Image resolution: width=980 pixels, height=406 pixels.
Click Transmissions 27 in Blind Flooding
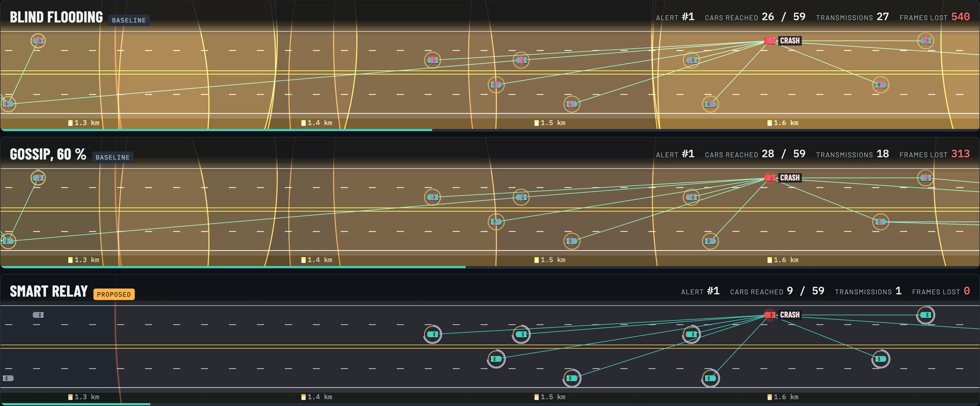pyautogui.click(x=852, y=17)
